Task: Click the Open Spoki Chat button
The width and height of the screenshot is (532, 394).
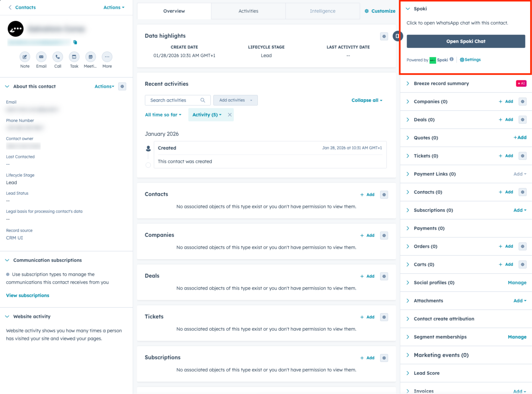Action: pos(466,41)
